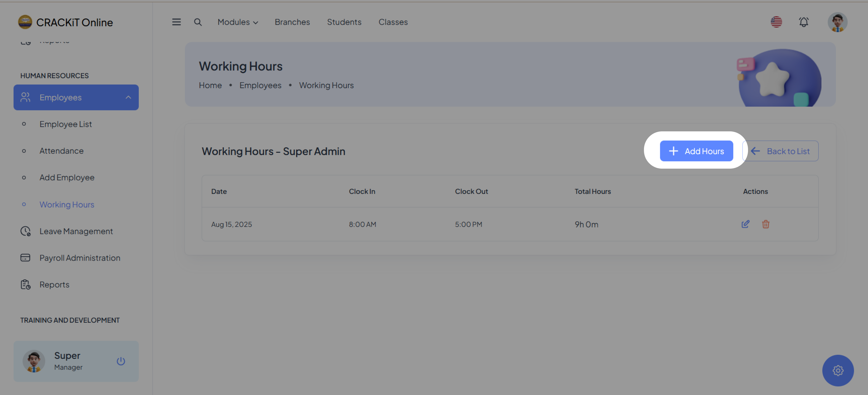Click the Employees breadcrumb link
Image resolution: width=868 pixels, height=395 pixels.
click(x=260, y=85)
